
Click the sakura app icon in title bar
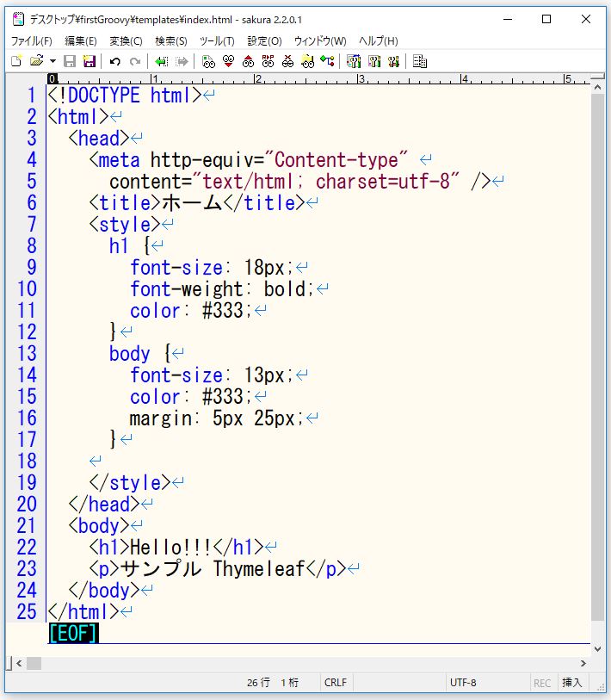(x=18, y=19)
